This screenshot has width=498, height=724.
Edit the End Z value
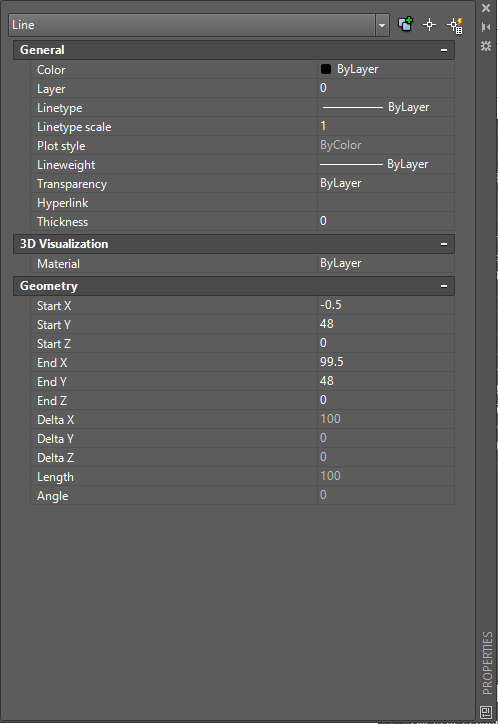[x=386, y=400]
